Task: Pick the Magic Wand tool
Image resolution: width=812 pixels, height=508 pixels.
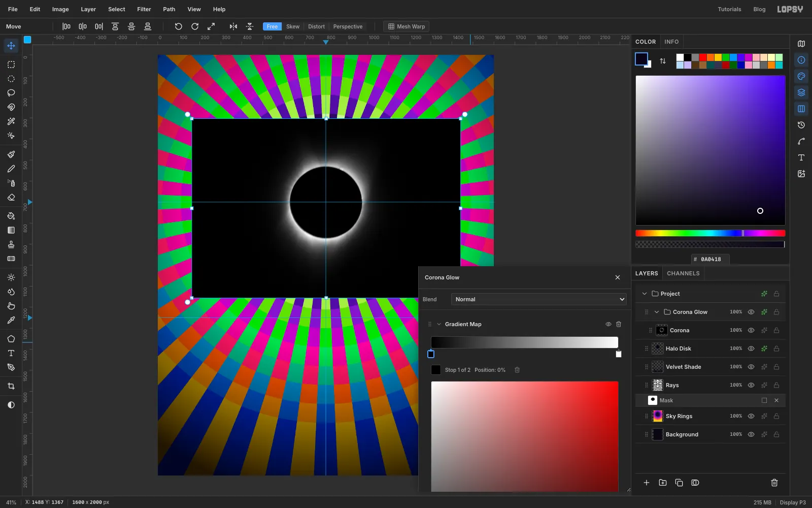Action: pyautogui.click(x=11, y=121)
